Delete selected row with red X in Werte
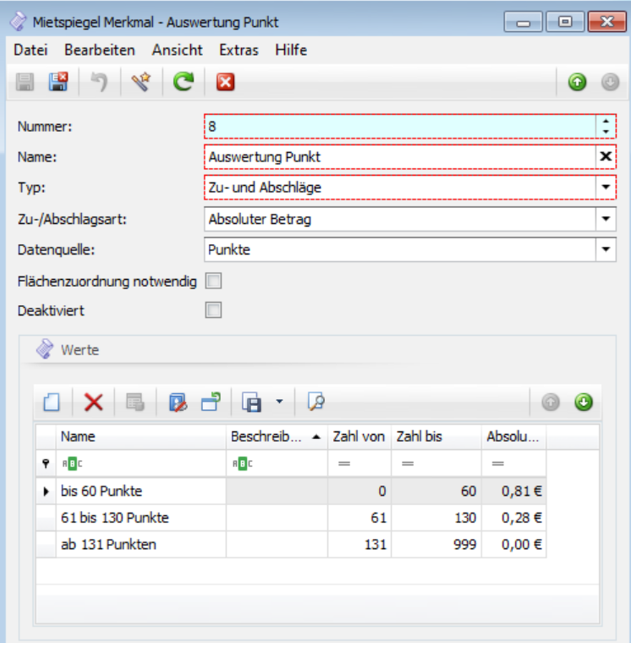The image size is (631, 645). tap(93, 402)
